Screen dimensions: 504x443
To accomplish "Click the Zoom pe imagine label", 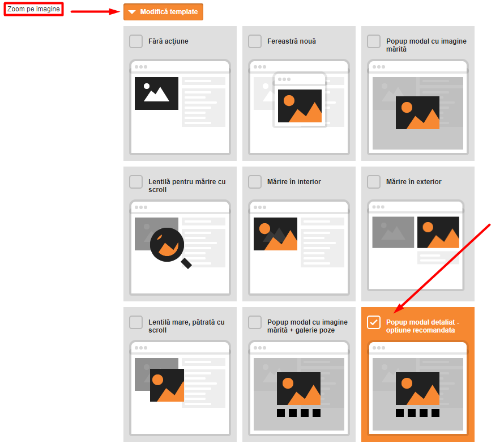I will 34,9.
